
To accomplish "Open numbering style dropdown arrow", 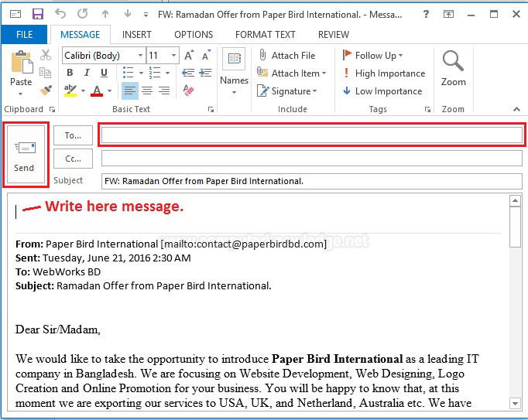I will click(167, 73).
